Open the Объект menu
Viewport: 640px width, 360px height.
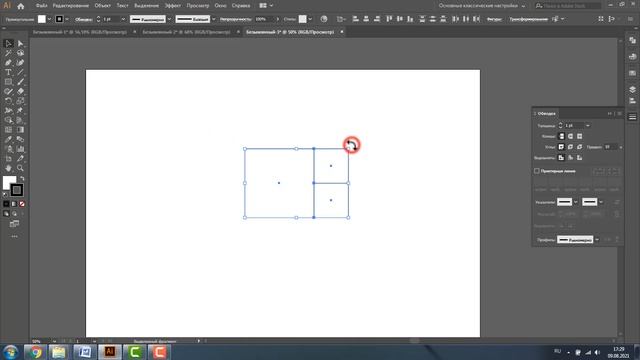(x=102, y=6)
